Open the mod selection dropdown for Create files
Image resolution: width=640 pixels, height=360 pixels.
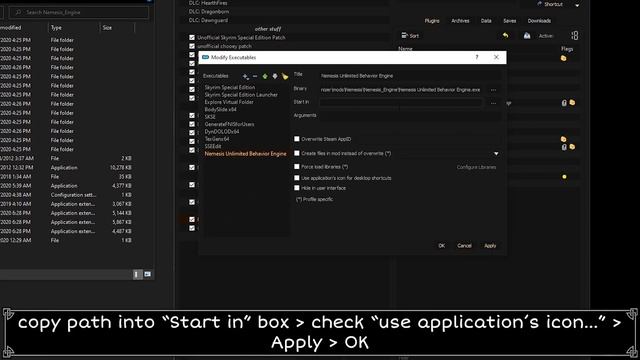pos(496,154)
